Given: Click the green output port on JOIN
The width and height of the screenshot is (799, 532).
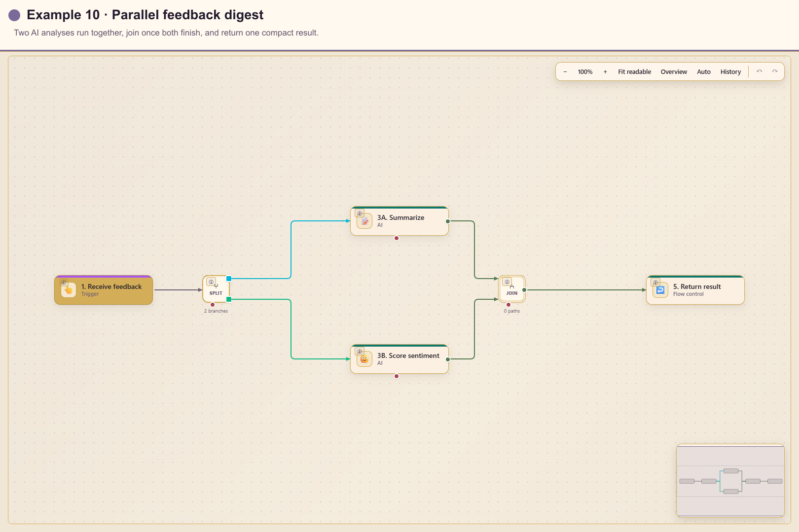Looking at the screenshot, I should [x=524, y=290].
